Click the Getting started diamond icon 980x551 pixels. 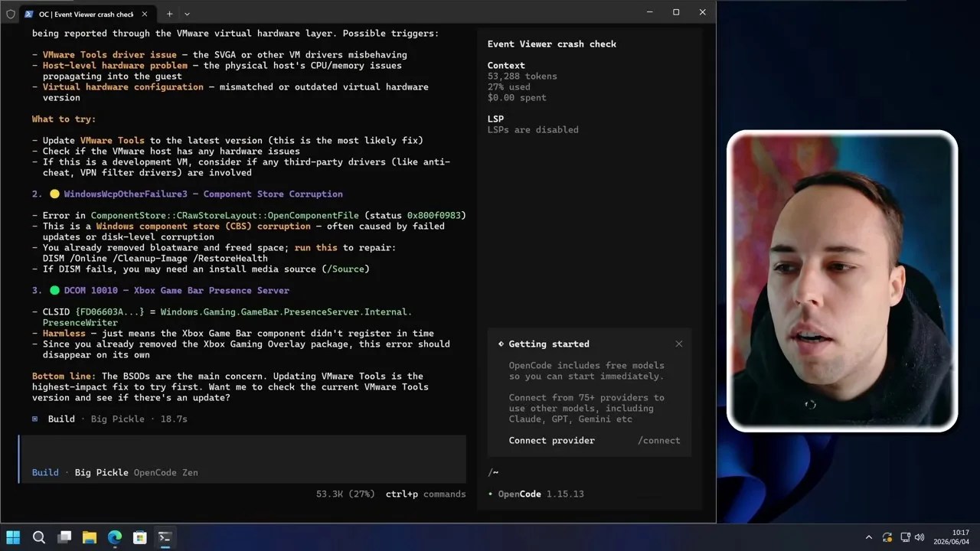pyautogui.click(x=501, y=344)
